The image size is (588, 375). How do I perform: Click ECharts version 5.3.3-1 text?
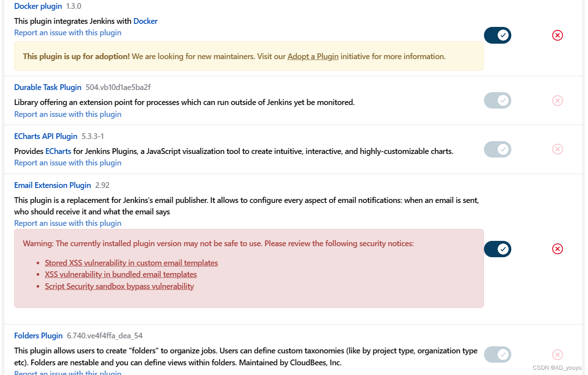[93, 136]
